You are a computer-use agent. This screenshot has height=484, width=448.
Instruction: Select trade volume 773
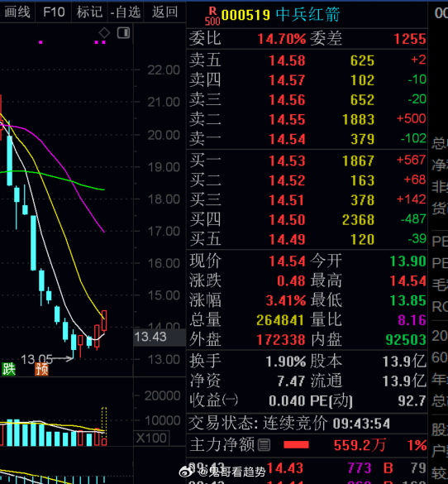point(360,468)
